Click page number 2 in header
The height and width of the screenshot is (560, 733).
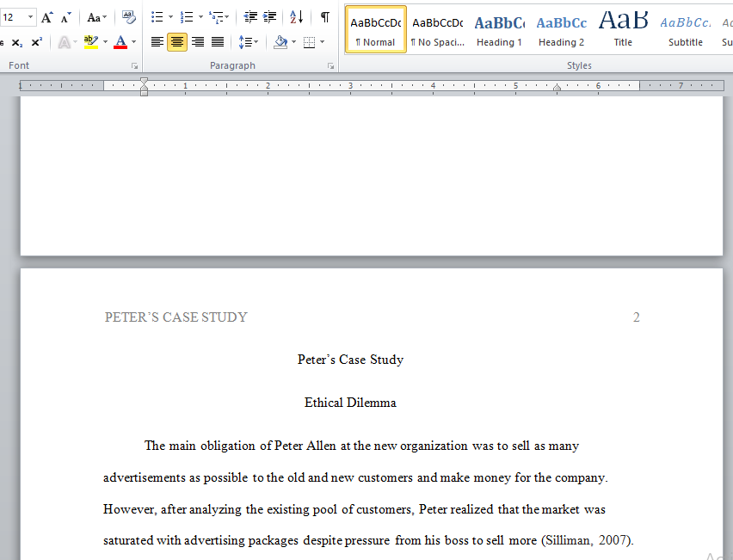click(637, 317)
